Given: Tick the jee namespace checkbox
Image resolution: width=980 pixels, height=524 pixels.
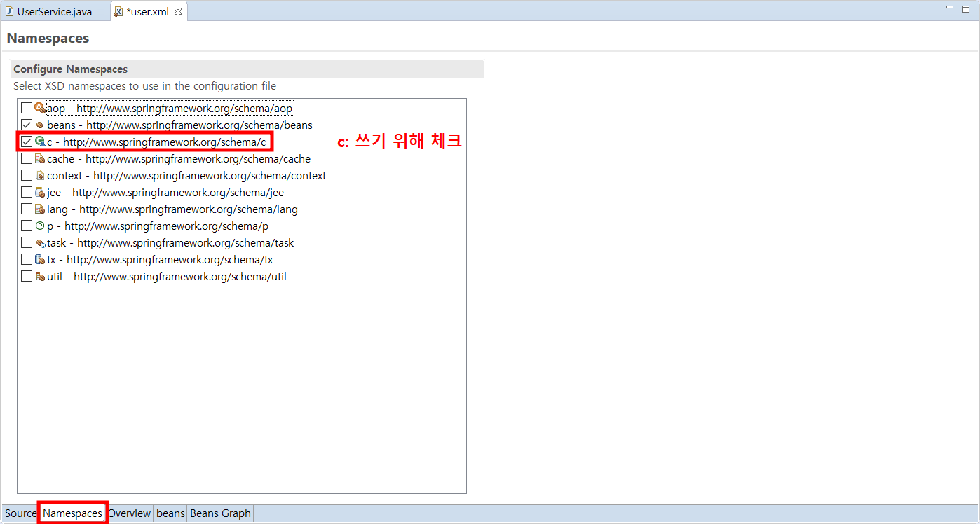Looking at the screenshot, I should click(27, 193).
